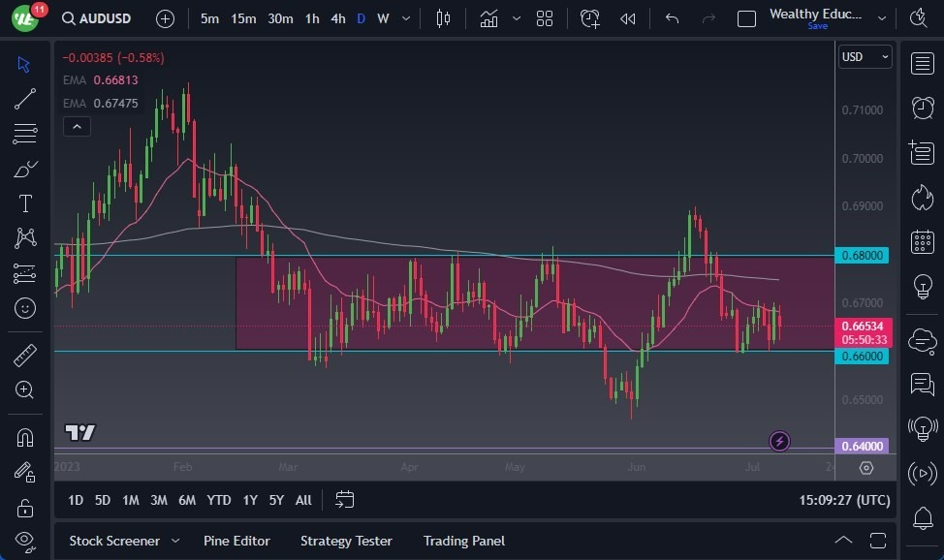Create a new alert from the toolbar
Screen dimensions: 944x560
click(x=590, y=17)
